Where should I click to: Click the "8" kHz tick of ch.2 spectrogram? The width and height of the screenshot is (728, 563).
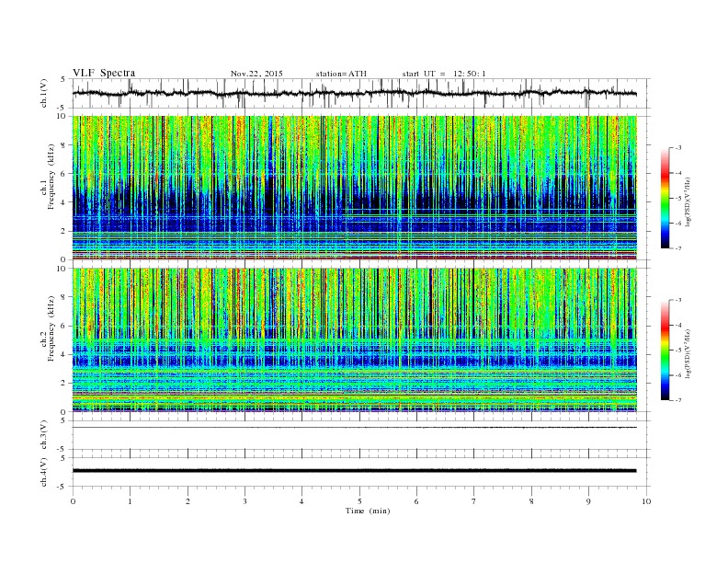(64, 297)
